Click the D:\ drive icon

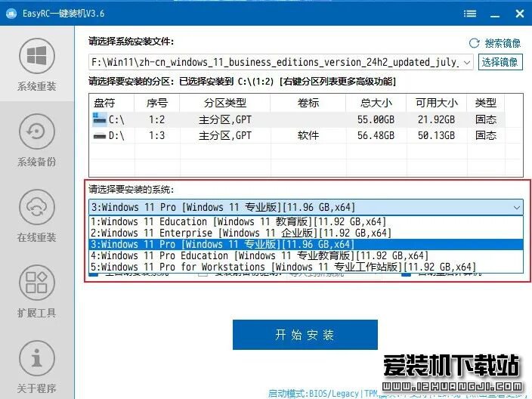pos(100,136)
